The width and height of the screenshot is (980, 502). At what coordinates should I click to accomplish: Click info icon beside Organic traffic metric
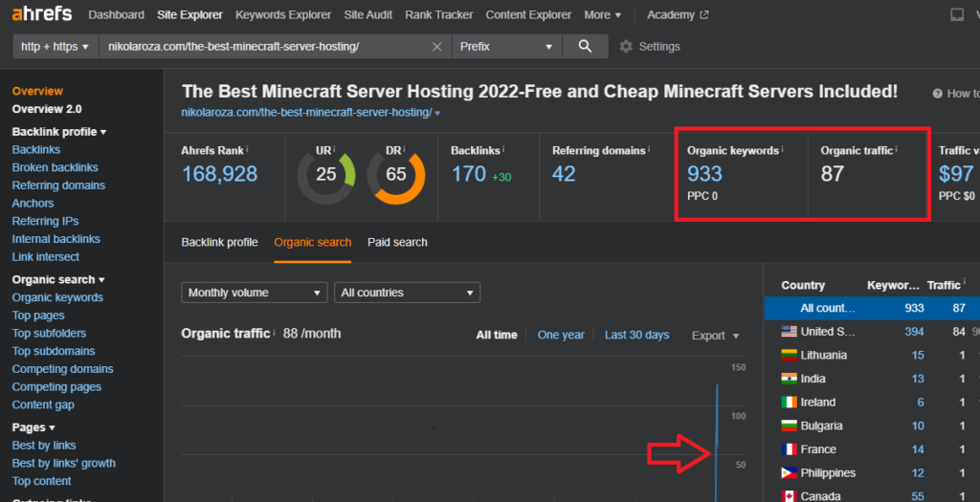896,149
